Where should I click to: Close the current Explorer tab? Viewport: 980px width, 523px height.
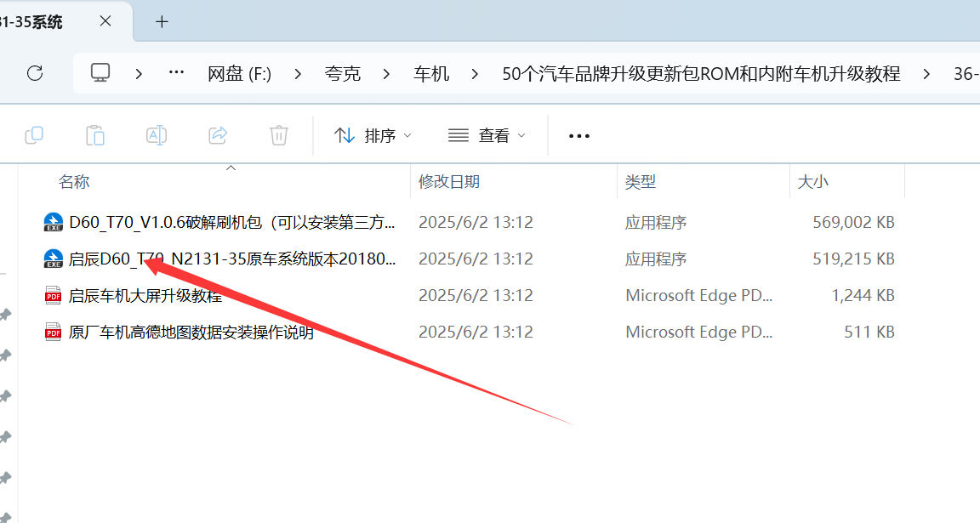click(x=105, y=21)
